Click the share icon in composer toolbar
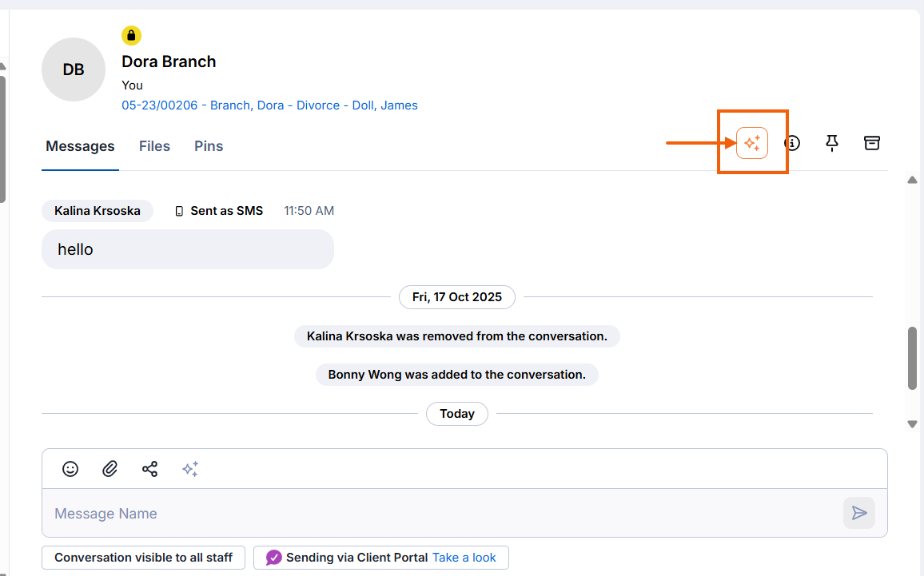This screenshot has height=576, width=924. (149, 469)
